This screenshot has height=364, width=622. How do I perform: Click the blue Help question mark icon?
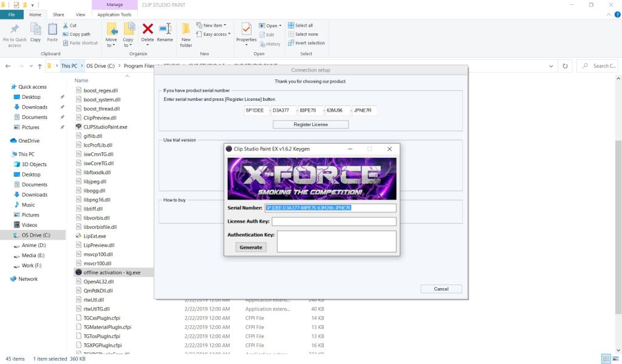[617, 15]
